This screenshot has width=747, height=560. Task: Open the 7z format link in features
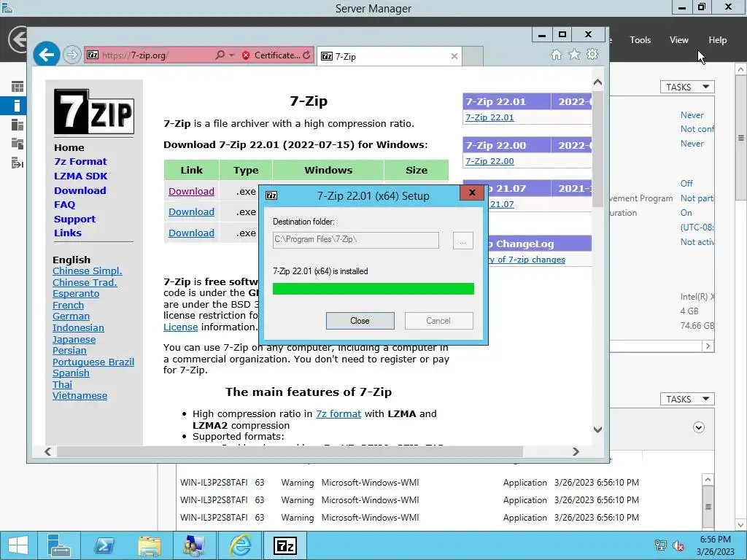point(338,414)
